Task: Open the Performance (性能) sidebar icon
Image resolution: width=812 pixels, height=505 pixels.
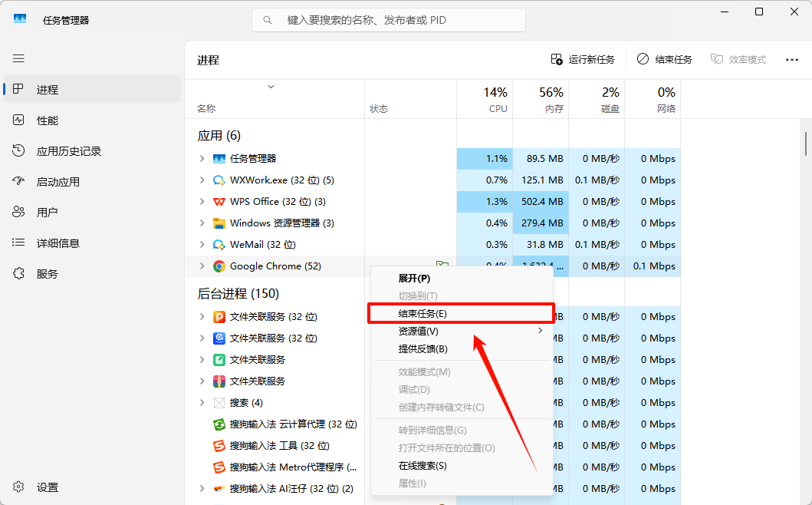Action: coord(18,120)
